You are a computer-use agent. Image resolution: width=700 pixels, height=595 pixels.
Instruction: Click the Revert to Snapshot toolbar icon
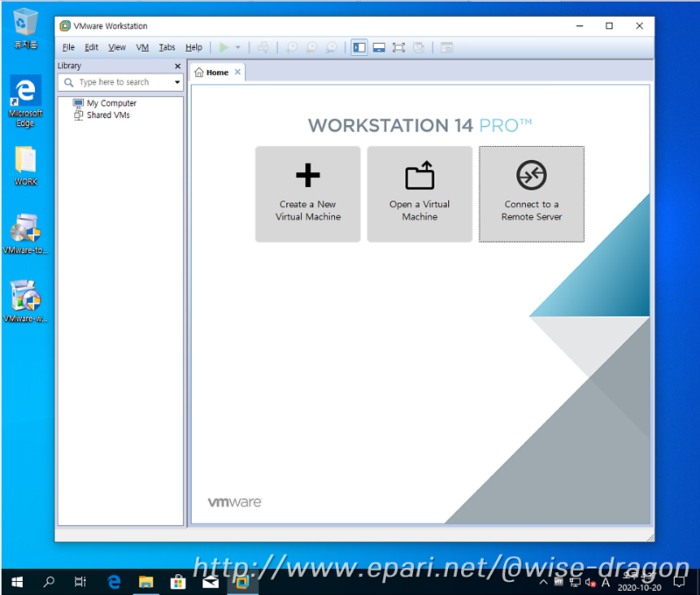(311, 47)
